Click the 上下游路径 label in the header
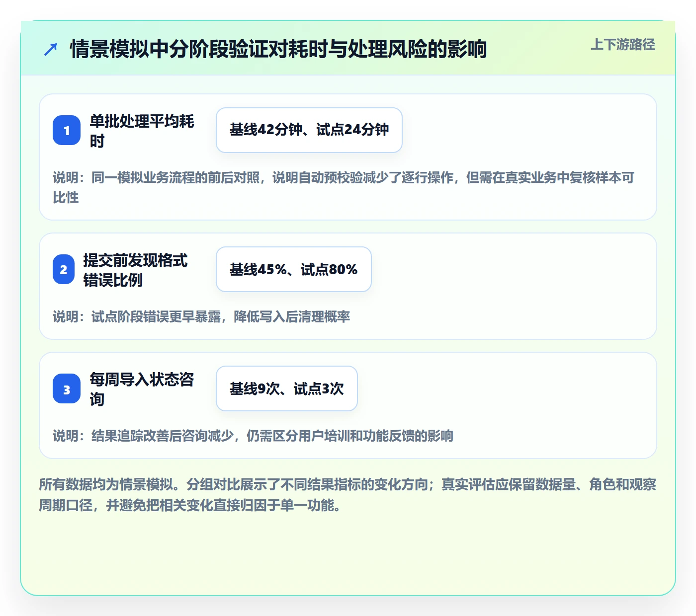 pos(622,45)
